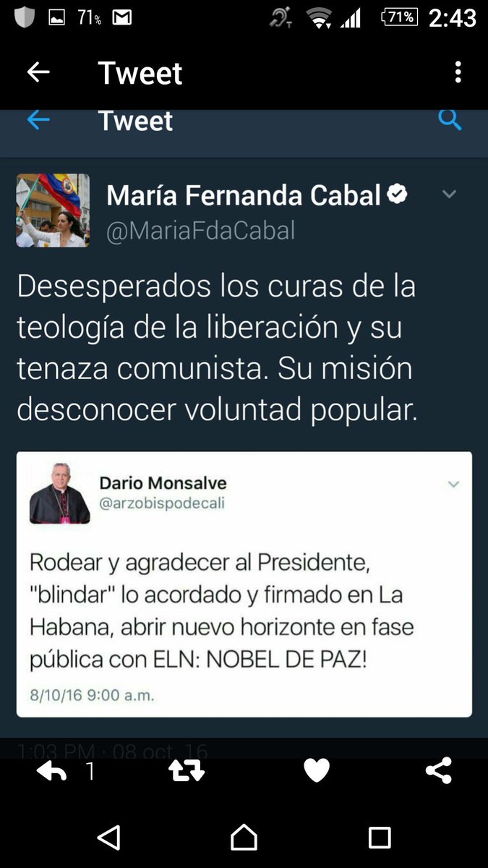The height and width of the screenshot is (868, 488).
Task: Open @MariaFdaCabal handle
Action: click(201, 231)
